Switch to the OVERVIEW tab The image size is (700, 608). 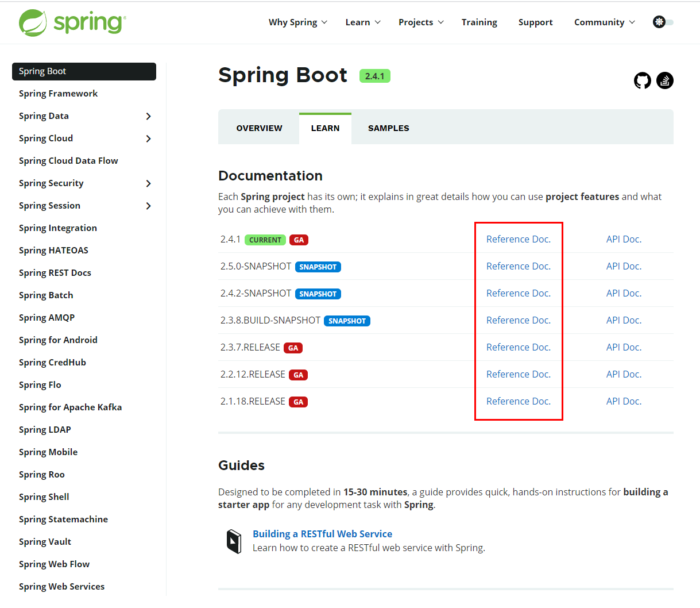tap(259, 128)
